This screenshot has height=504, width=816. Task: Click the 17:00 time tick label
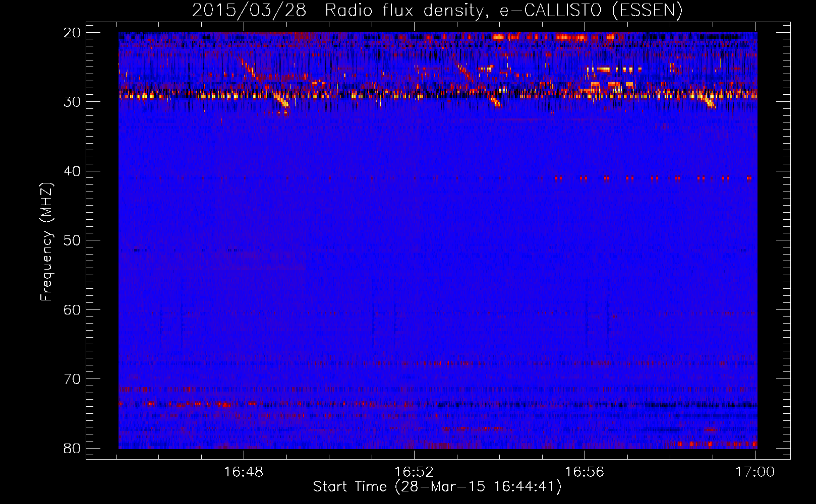coord(755,472)
